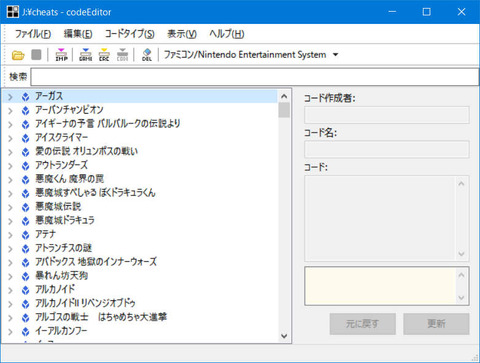Click the 元に戻す button
Viewport: 480px width, 363px height.
click(363, 324)
